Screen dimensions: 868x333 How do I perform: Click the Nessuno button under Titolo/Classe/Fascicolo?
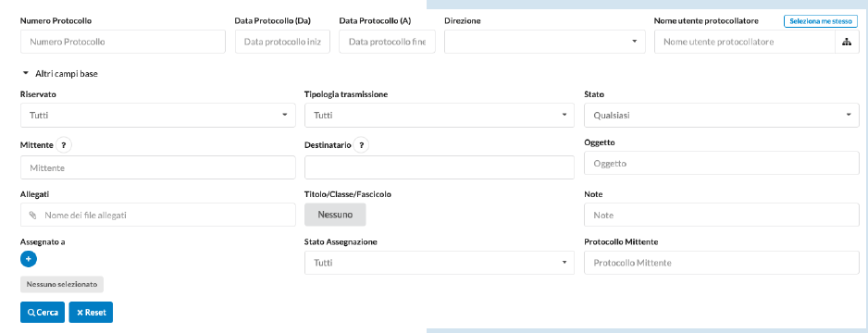coord(335,215)
